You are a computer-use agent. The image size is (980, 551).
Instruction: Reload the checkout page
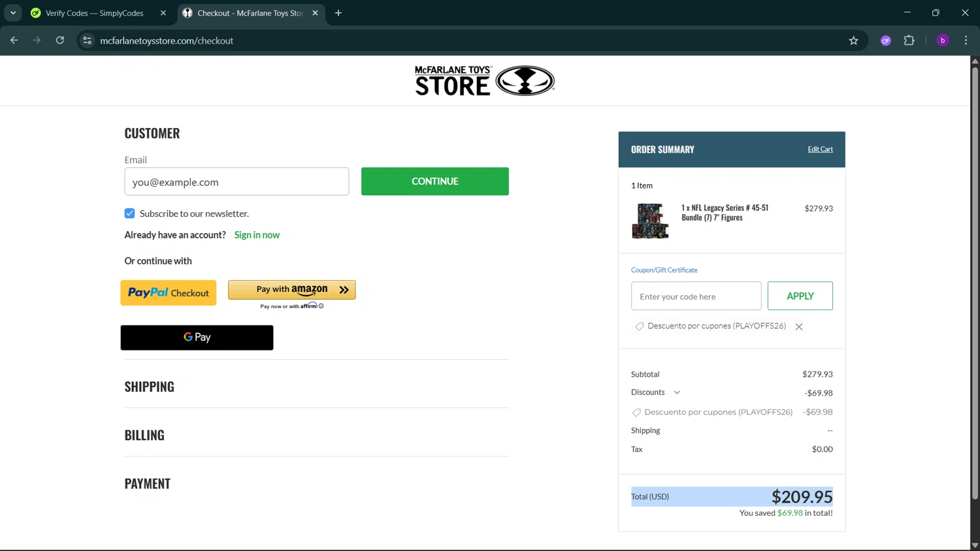click(x=60, y=40)
